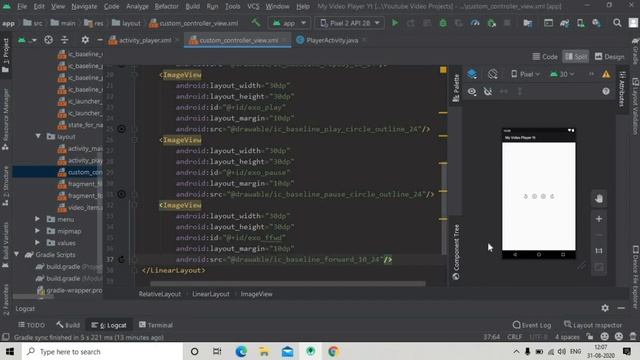The height and width of the screenshot is (360, 640).
Task: Hide Logcat panel with minus icon
Action: point(621,308)
